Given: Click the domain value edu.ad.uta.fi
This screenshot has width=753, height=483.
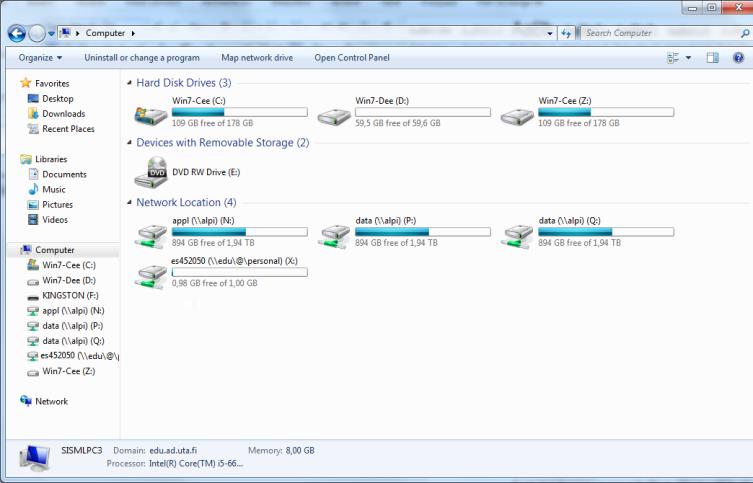Looking at the screenshot, I should click(173, 450).
